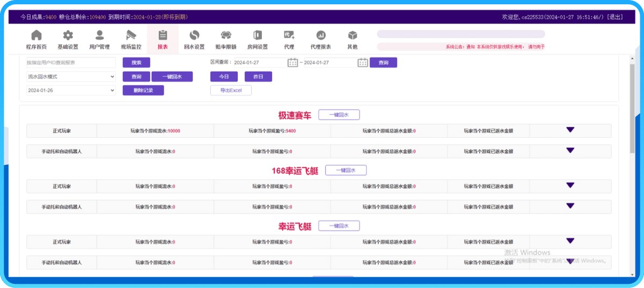
Task: Click the 导出Excel button
Action: point(231,91)
